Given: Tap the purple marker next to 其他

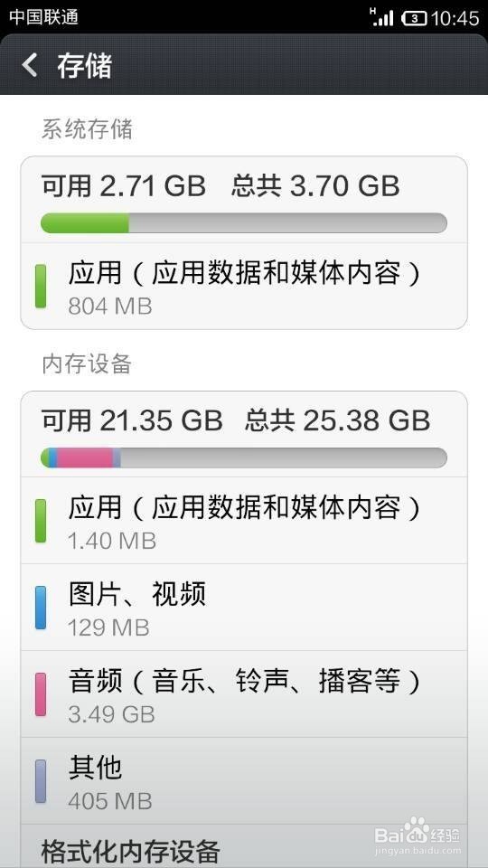Looking at the screenshot, I should [41, 781].
